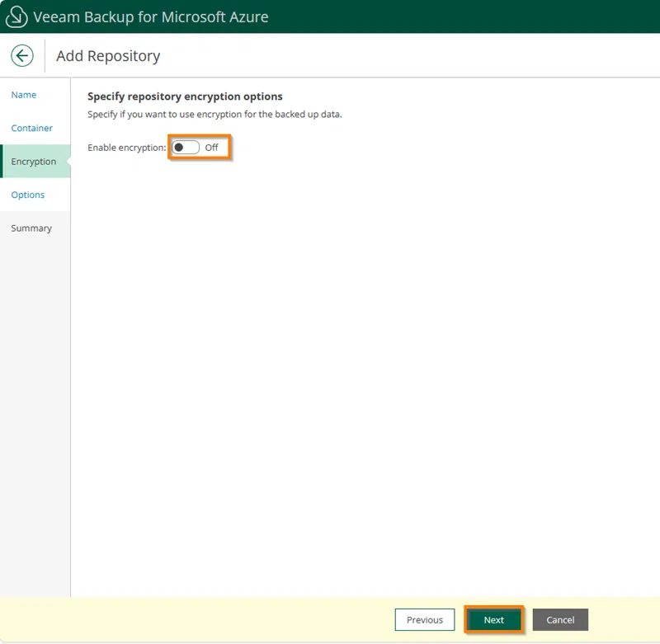
Task: Open the Name step in the wizard
Action: click(x=24, y=95)
